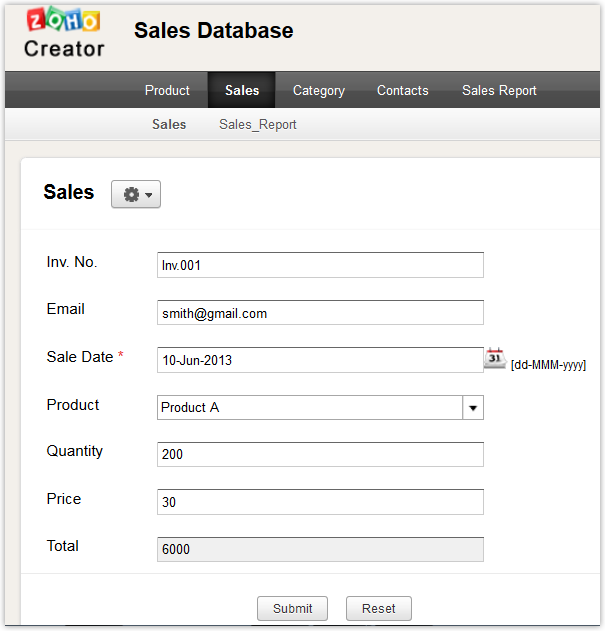Click the Product A selection box

click(310, 408)
